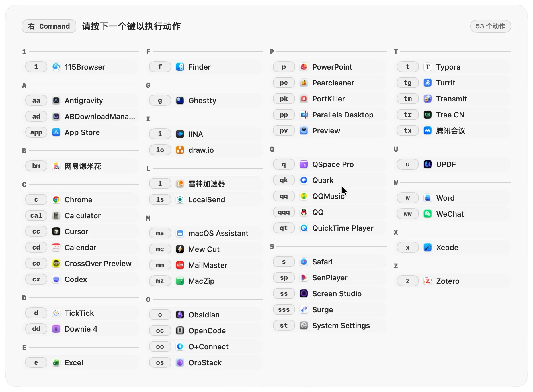Click the Ghostty terminal icon

pyautogui.click(x=180, y=101)
